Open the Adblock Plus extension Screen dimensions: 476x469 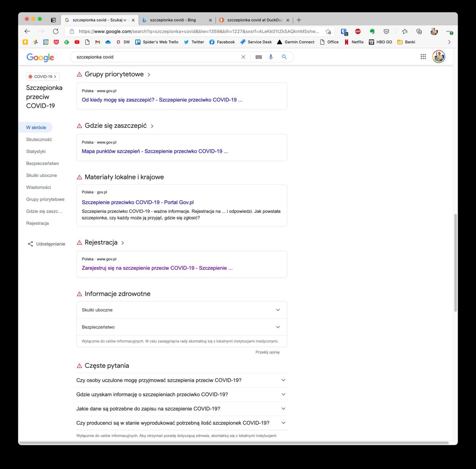(x=358, y=31)
